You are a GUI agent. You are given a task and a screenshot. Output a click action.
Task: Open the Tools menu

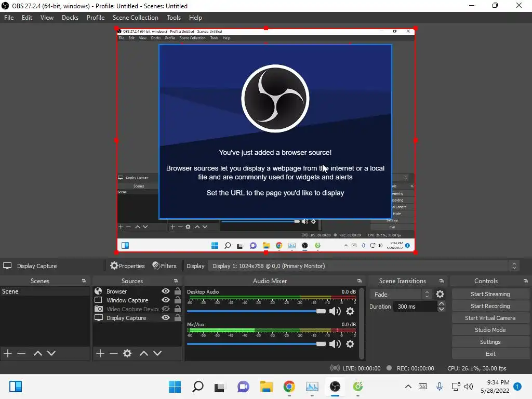[174, 18]
